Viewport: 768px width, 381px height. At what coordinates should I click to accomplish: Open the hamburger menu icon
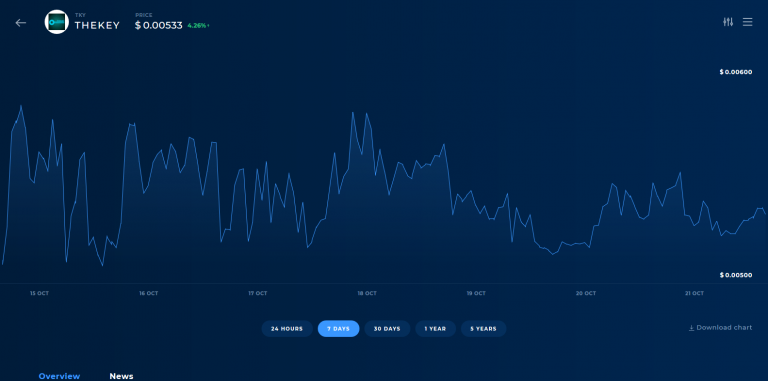pos(747,22)
